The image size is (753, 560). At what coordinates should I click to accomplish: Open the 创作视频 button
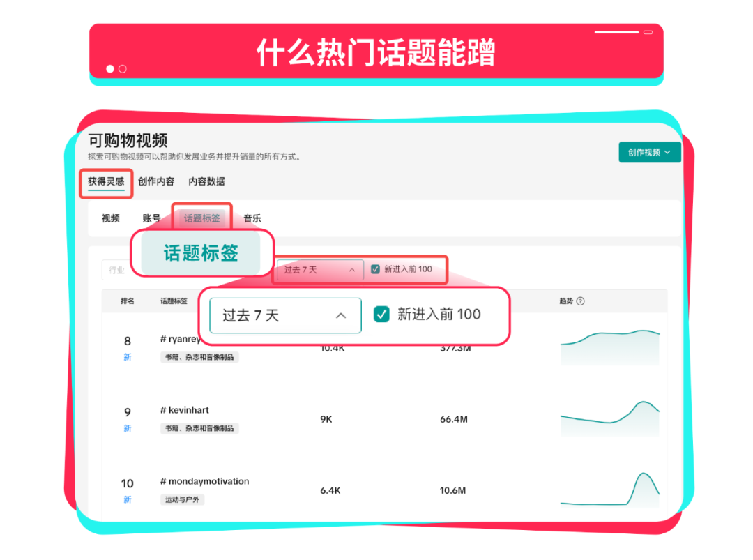tap(648, 152)
